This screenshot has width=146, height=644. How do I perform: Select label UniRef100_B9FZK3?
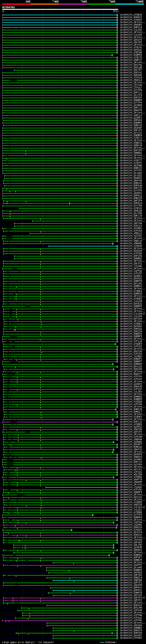pyautogui.click(x=131, y=98)
